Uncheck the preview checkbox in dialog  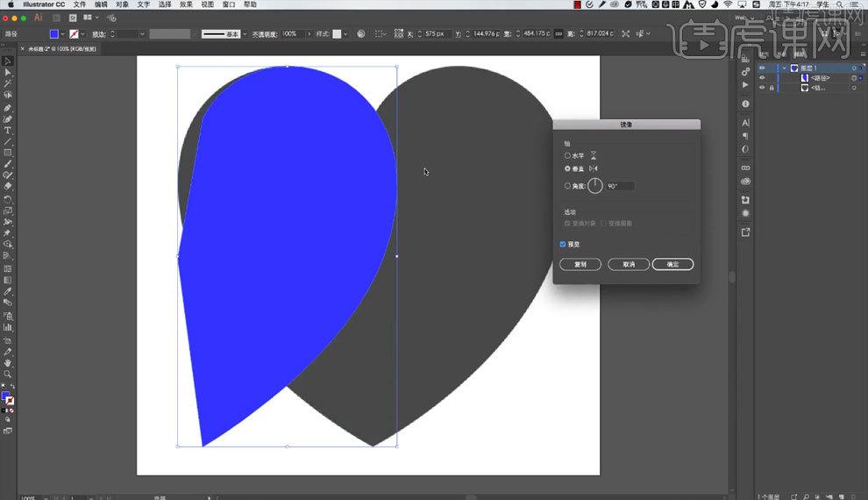point(563,244)
